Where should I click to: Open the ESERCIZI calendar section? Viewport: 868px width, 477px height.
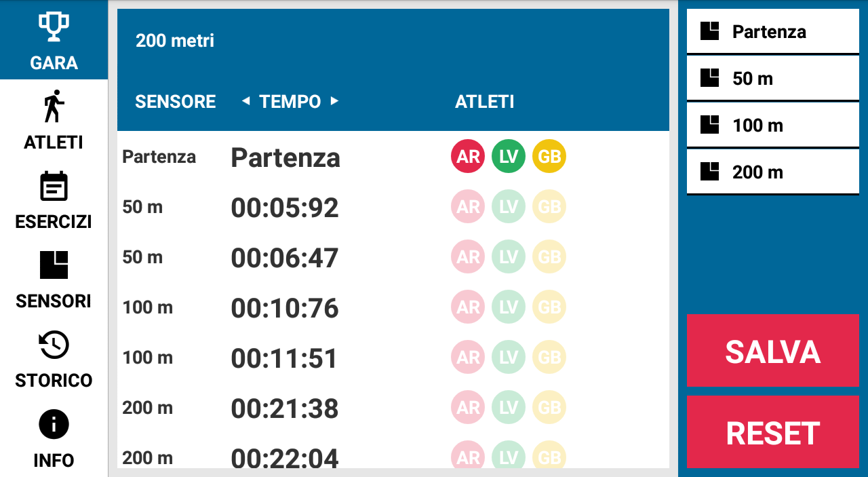54,199
